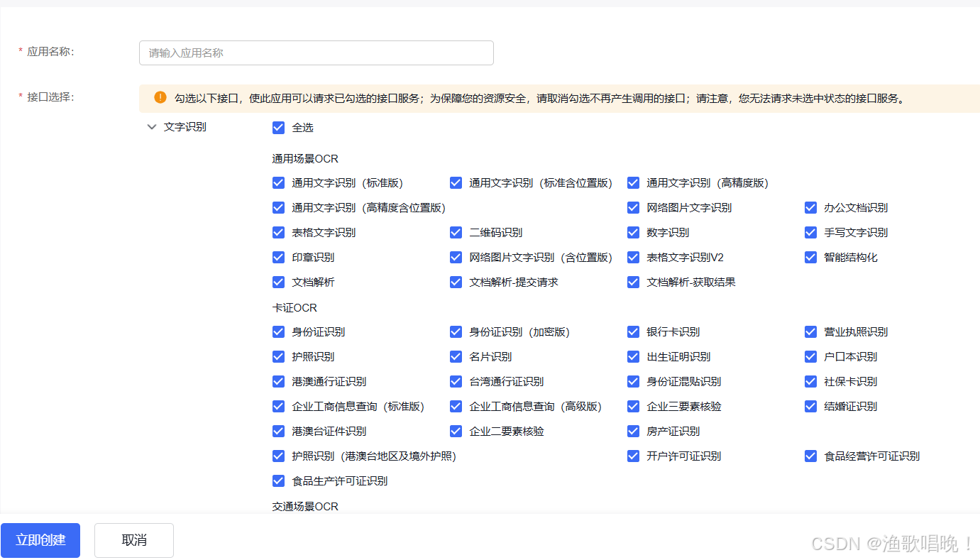980x560 pixels.
Task: Uncheck 营业执照识别 checkbox
Action: (x=810, y=331)
